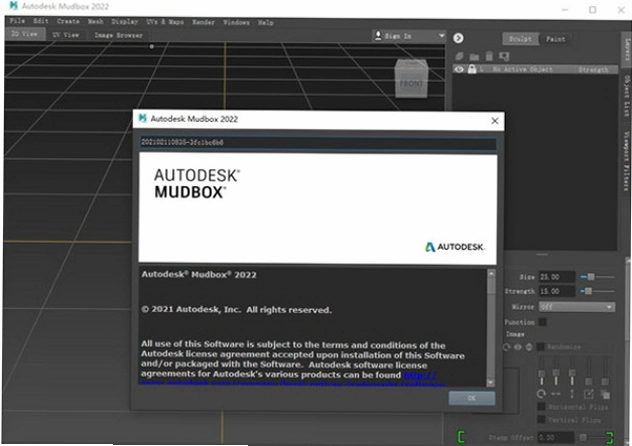Close the Autodesk Mudbox 2022 dialog
This screenshot has width=632, height=446.
(x=495, y=121)
